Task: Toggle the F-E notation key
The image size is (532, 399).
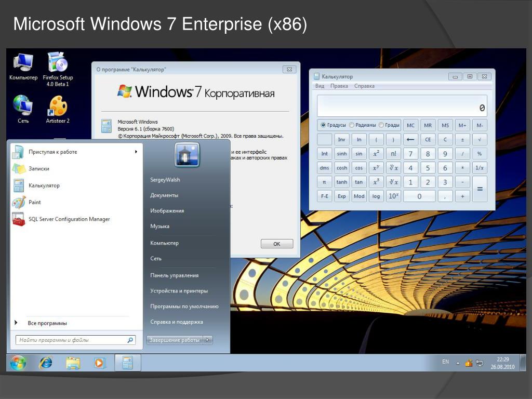Action: click(x=324, y=196)
